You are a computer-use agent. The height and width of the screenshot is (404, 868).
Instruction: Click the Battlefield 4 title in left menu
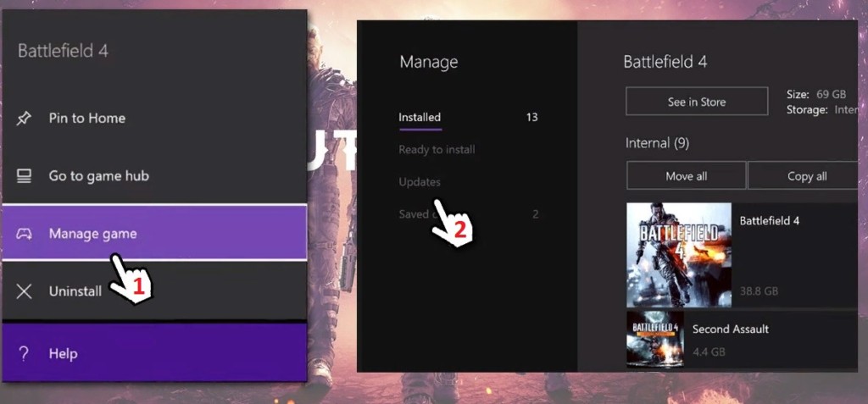point(63,51)
